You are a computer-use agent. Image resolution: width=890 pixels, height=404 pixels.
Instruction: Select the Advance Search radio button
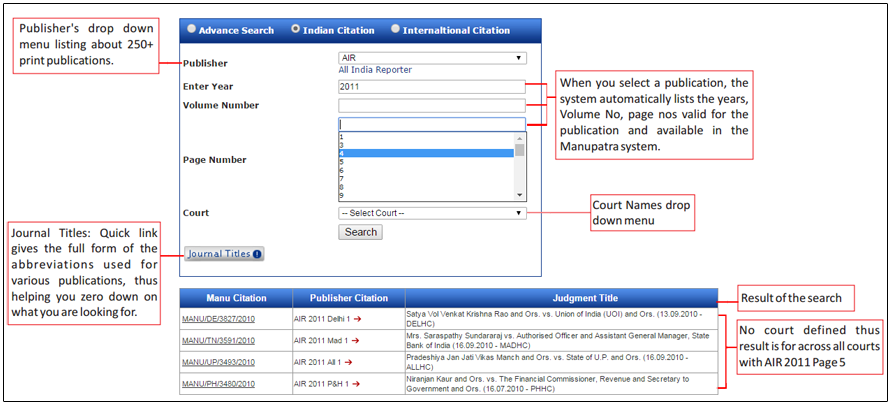tap(192, 29)
